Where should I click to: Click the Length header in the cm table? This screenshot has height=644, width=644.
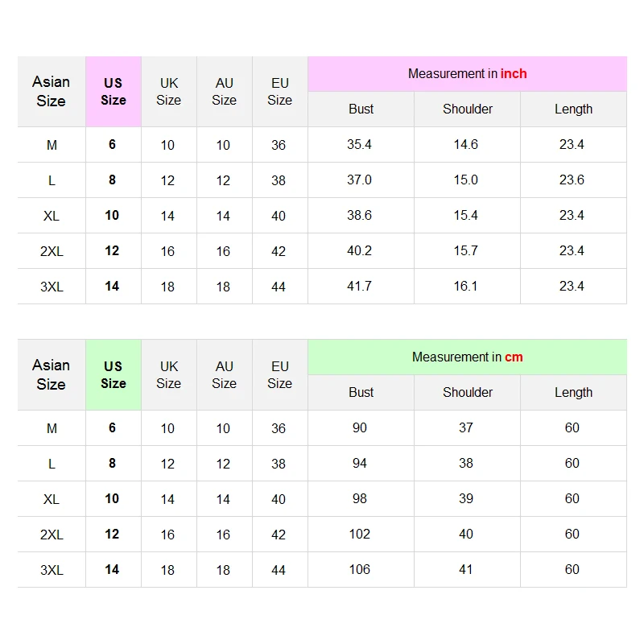click(x=573, y=393)
